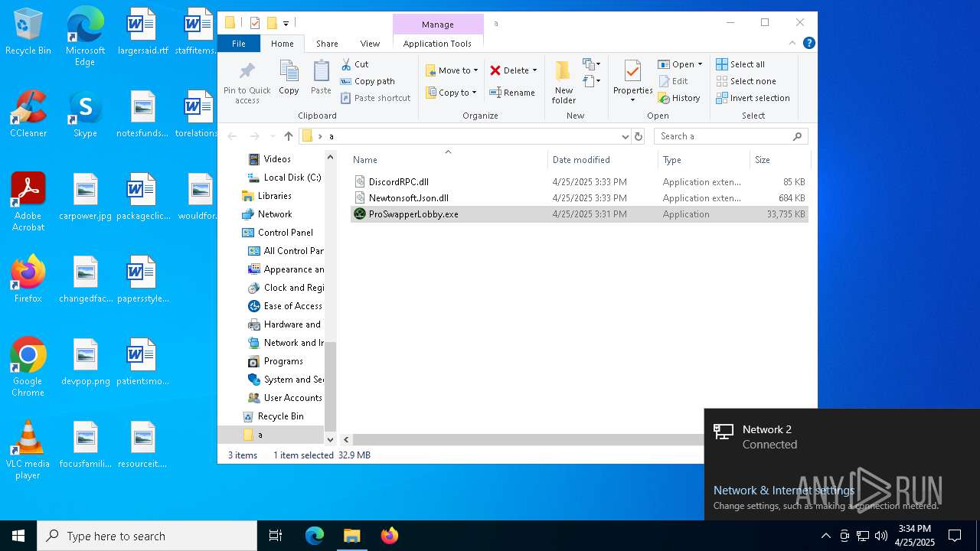
Task: Open Adobe Acrobat desktop icon
Action: tap(28, 203)
